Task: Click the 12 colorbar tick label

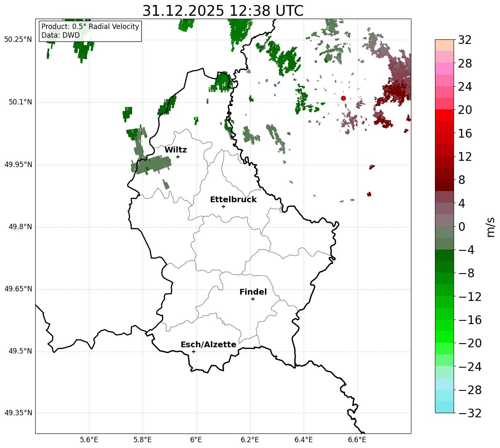Action: (x=465, y=157)
